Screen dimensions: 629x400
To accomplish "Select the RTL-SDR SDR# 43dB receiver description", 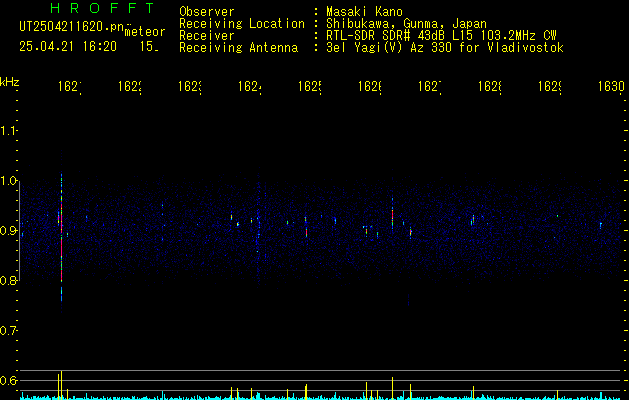I will tap(441, 36).
